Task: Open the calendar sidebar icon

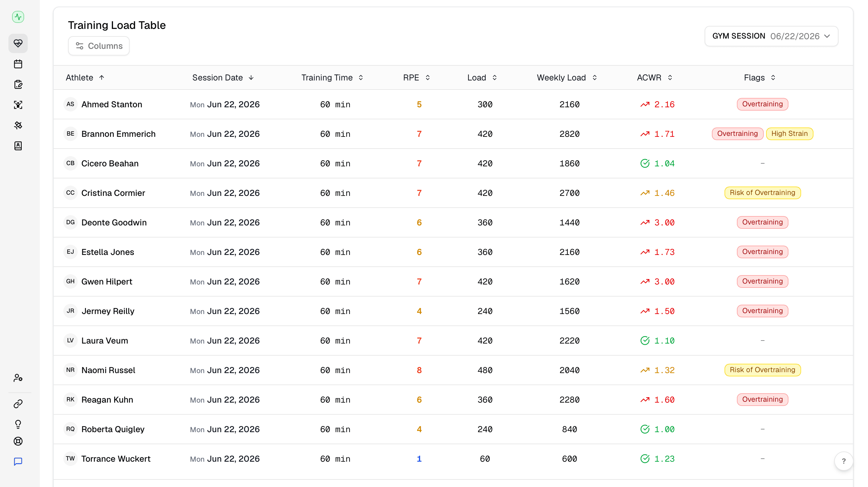Action: tap(18, 64)
